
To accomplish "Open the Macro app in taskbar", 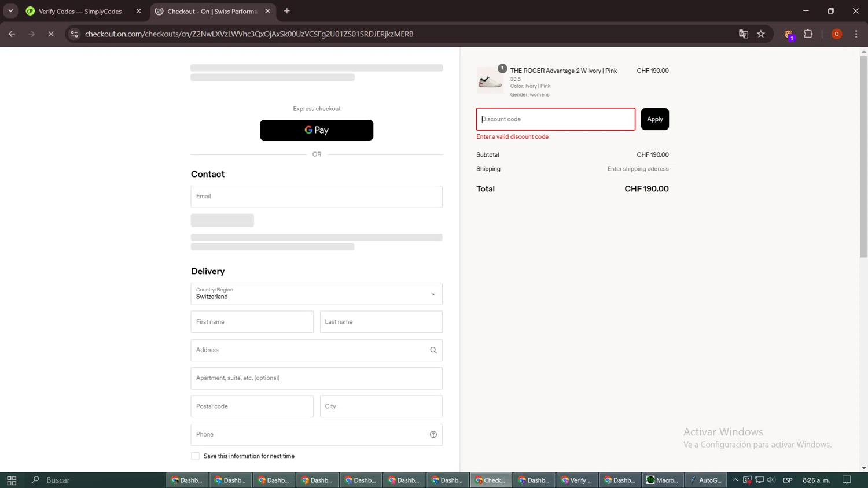I will pos(663,480).
